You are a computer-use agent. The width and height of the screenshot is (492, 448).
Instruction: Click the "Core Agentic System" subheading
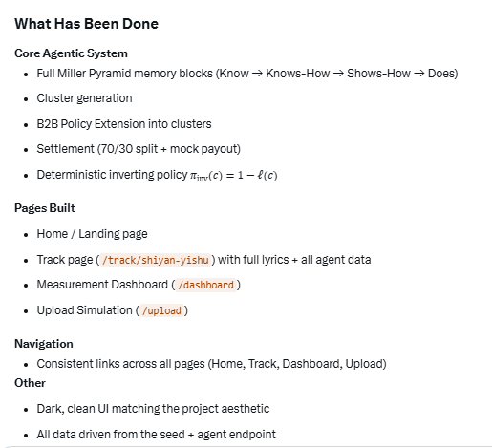click(71, 53)
